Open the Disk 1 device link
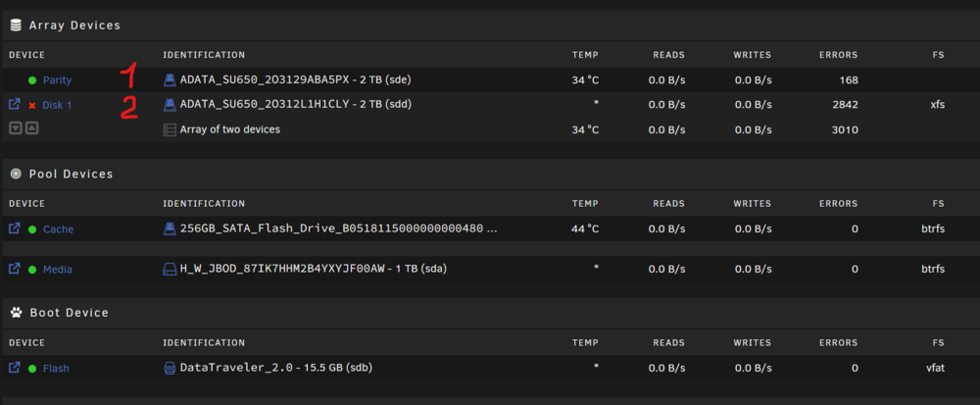The width and height of the screenshot is (980, 405). pyautogui.click(x=57, y=105)
